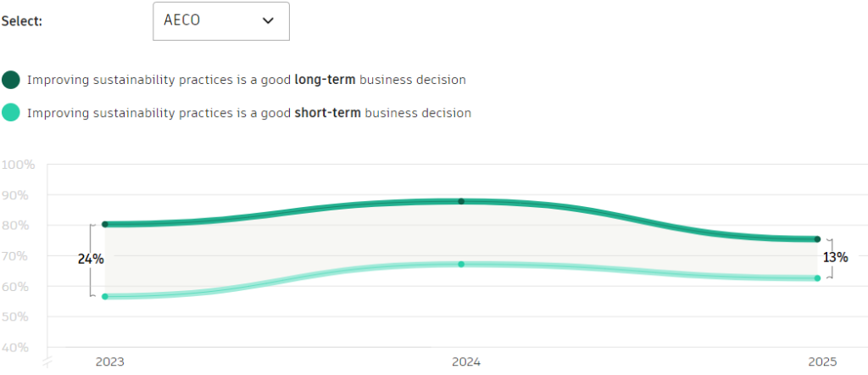Click the 2025 long-term data point
The height and width of the screenshot is (375, 868).
[x=817, y=239]
